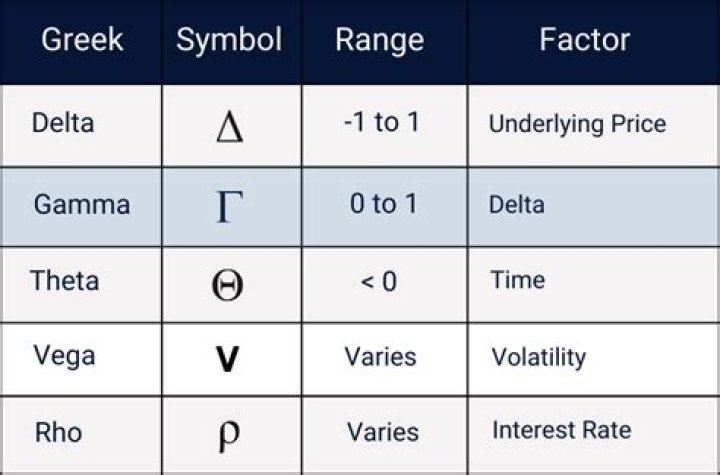
Task: Click the Interest Rate factor cell
Action: [x=593, y=435]
